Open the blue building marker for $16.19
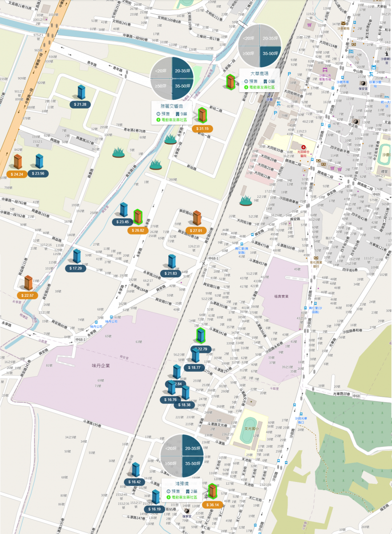Screen dimensions: 392x534 tap(155, 497)
